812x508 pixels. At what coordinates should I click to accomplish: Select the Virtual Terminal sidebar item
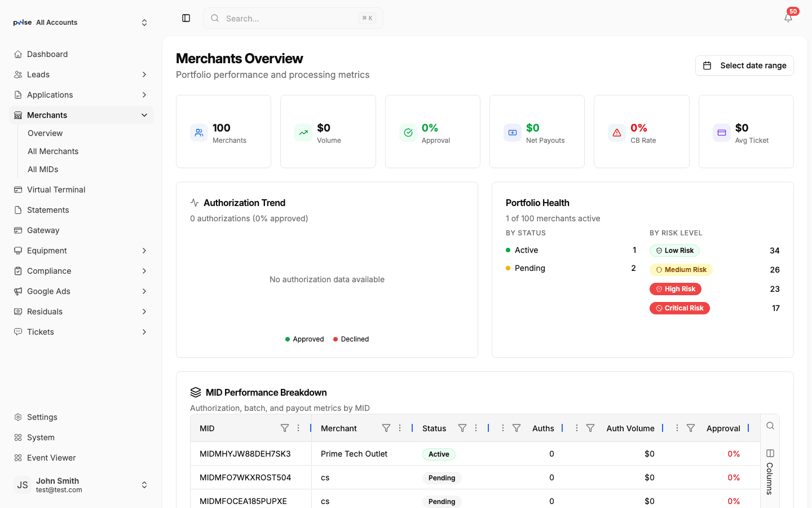click(57, 189)
